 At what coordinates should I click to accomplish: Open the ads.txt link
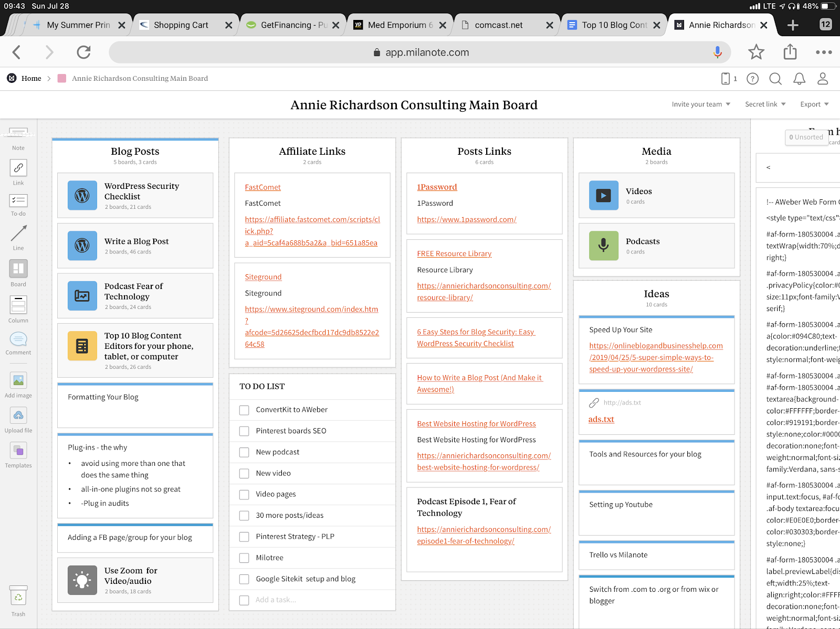[x=601, y=419]
